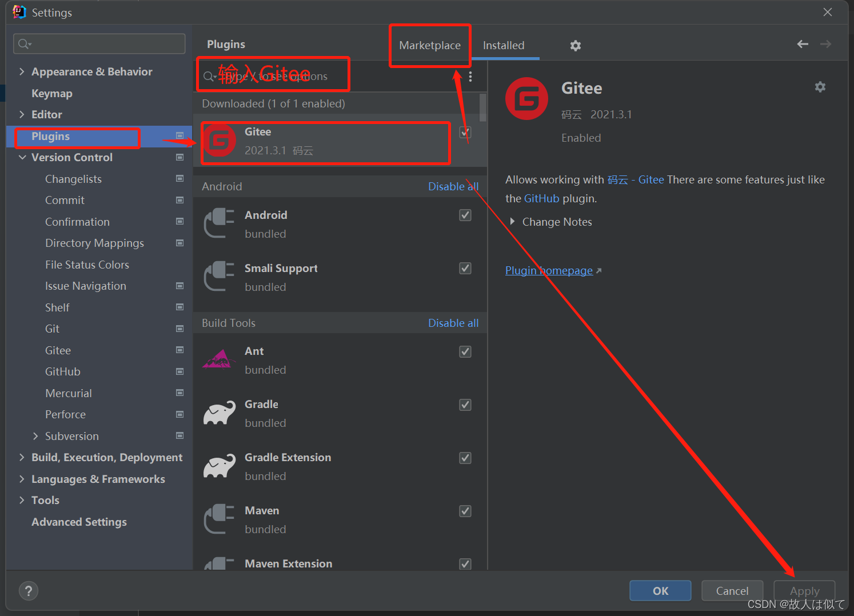Click Disable all for Build Tools
Viewport: 854px width, 616px height.
453,323
